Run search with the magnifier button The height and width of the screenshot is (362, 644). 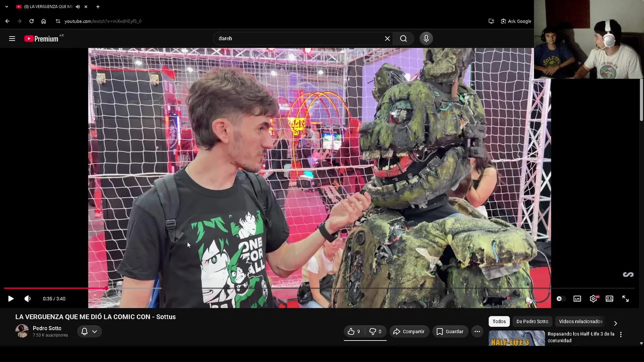pyautogui.click(x=404, y=38)
